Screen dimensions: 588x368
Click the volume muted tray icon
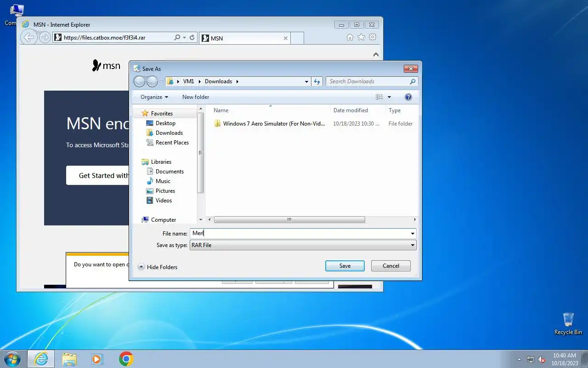point(542,360)
